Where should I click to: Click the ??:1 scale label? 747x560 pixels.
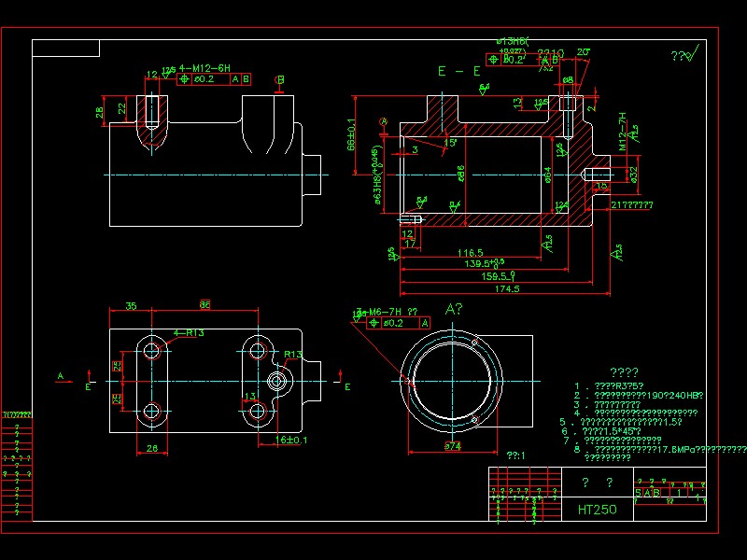pos(516,455)
